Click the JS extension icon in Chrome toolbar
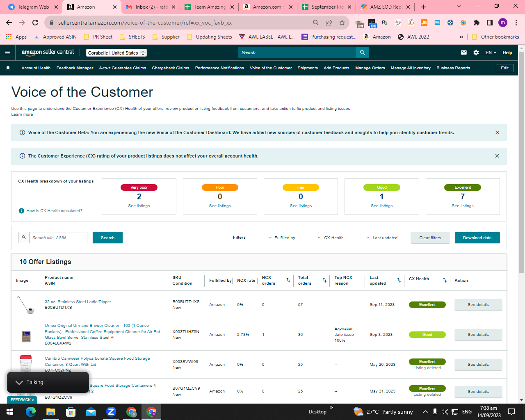525x420 pixels. click(x=424, y=23)
